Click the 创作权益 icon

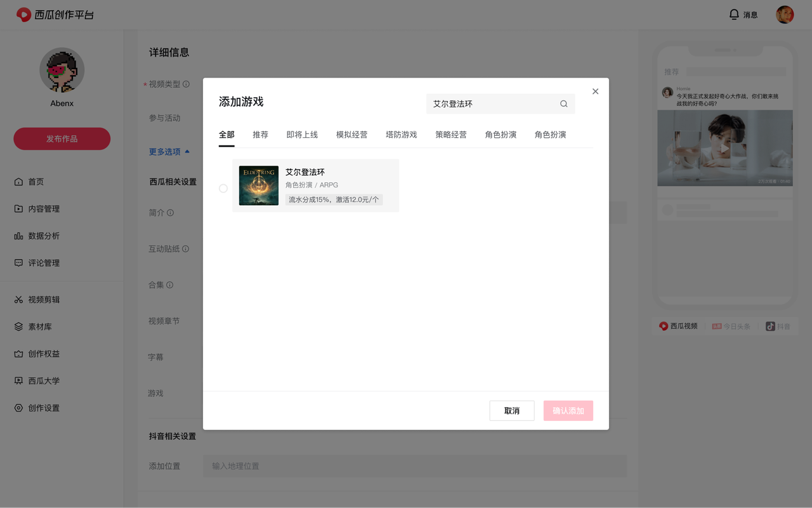[18, 354]
